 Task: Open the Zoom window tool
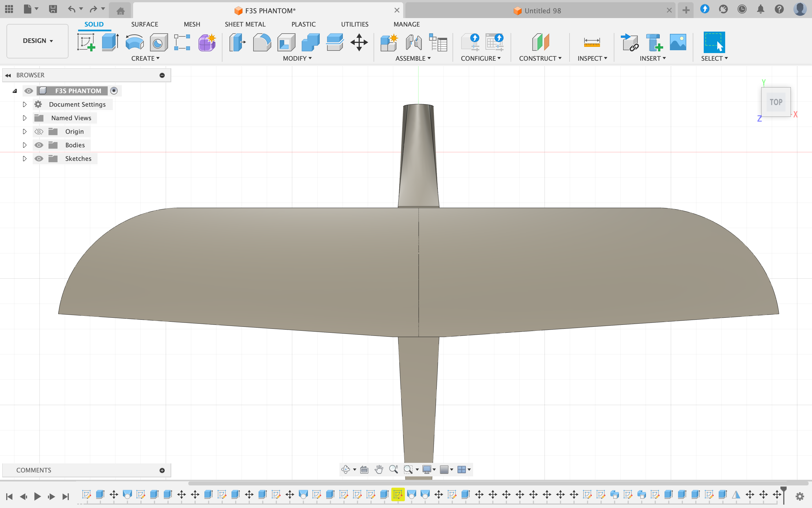(x=408, y=469)
